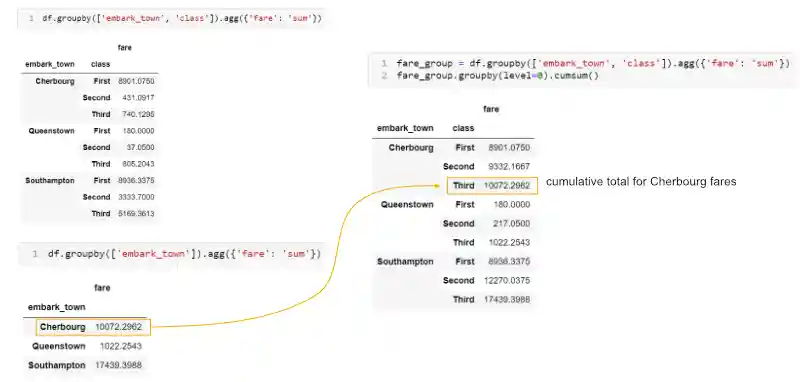Viewport: 800px width, 382px height.
Task: Select the value 217.0500
Action: pos(512,223)
